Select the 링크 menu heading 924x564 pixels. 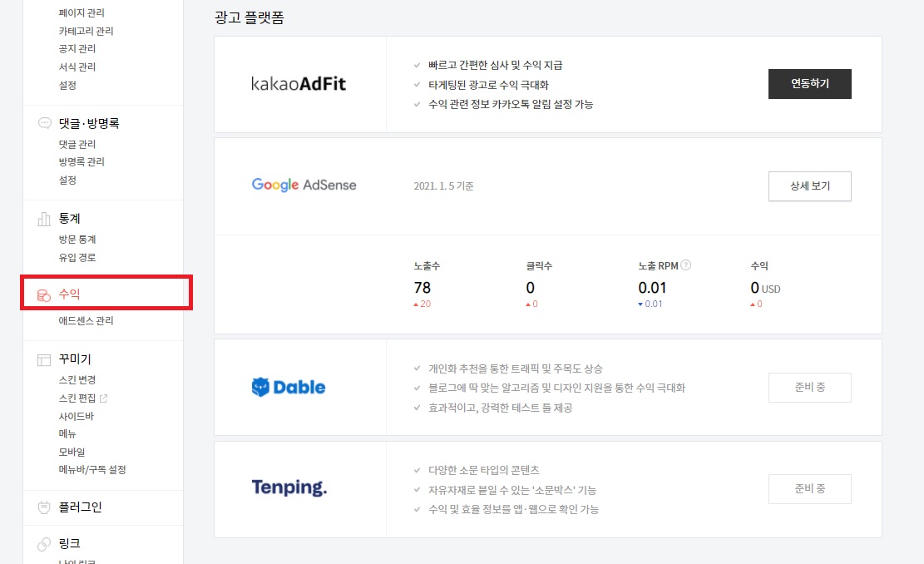click(x=70, y=544)
